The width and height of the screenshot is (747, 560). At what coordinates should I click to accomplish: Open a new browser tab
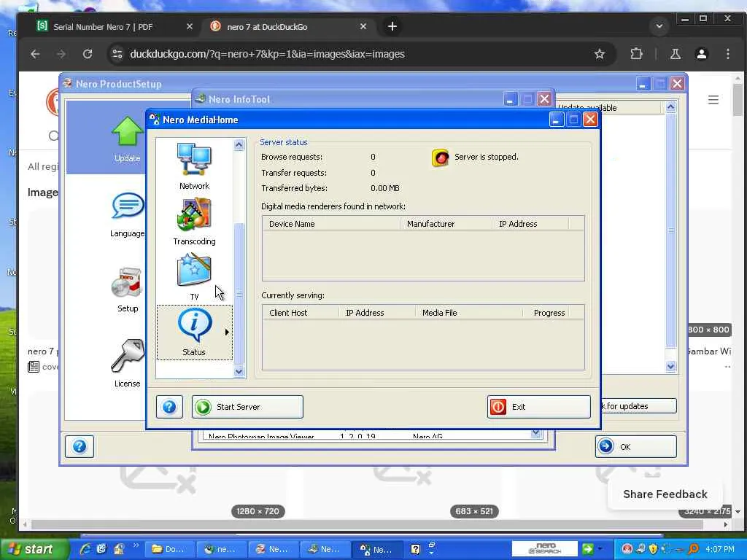(392, 27)
